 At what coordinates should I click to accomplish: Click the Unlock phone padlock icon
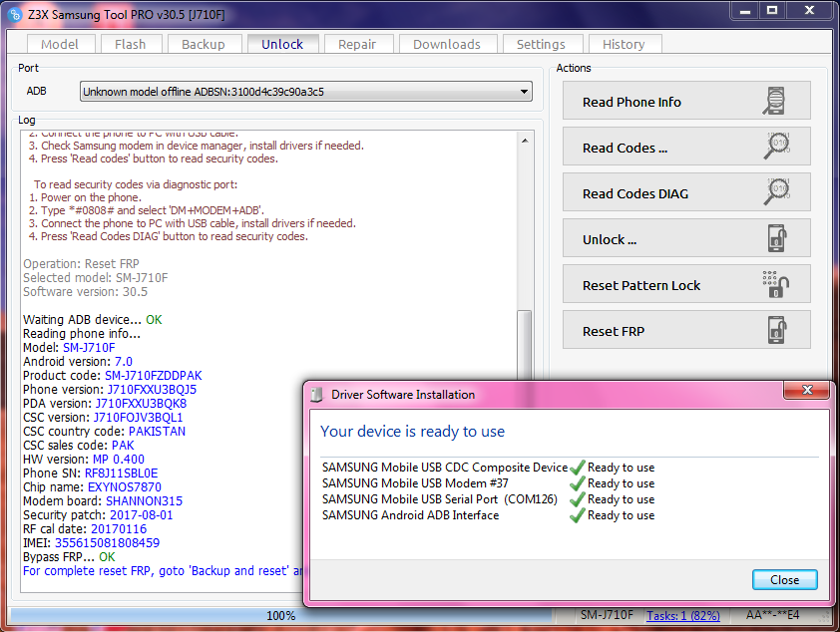777,238
